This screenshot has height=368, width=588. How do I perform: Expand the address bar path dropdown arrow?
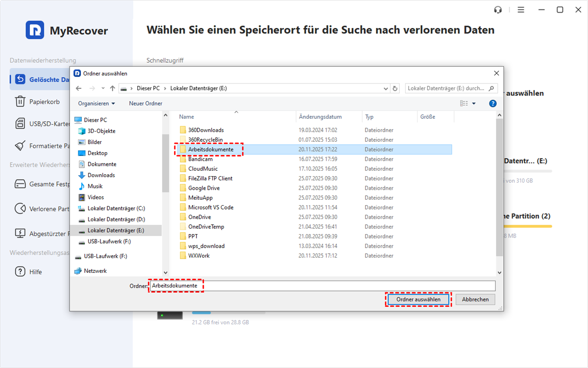(386, 88)
